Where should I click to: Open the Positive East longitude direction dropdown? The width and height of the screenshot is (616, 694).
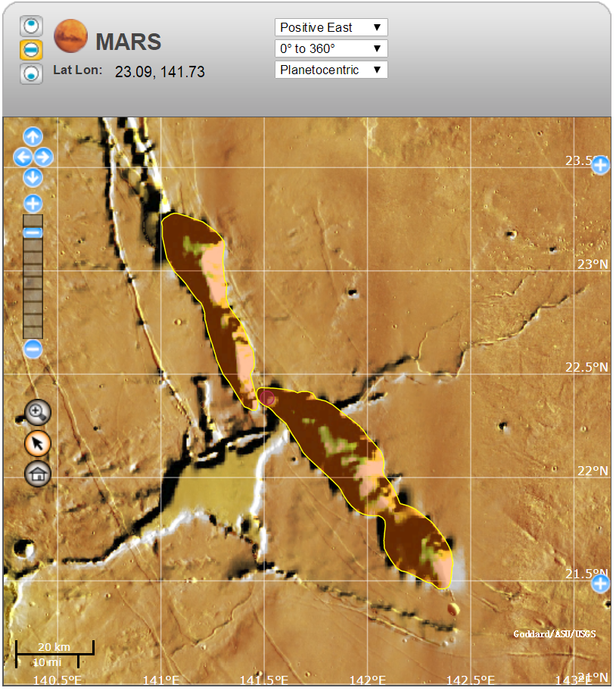click(331, 27)
